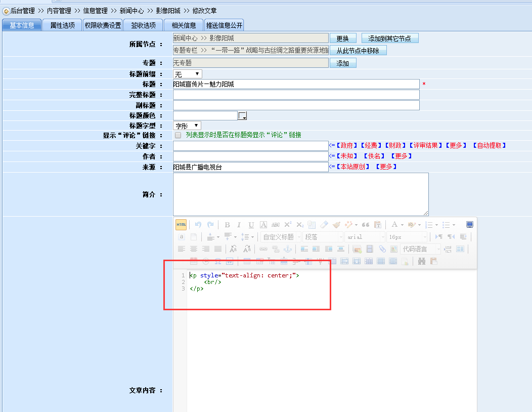
Task: Click the binoculars find-and-replace icon
Action: pyautogui.click(x=421, y=261)
